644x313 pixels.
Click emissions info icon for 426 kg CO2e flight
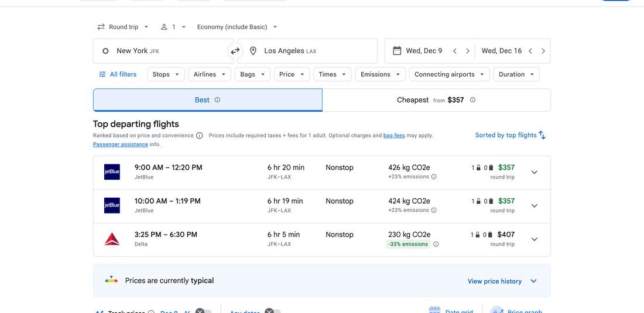click(x=434, y=177)
